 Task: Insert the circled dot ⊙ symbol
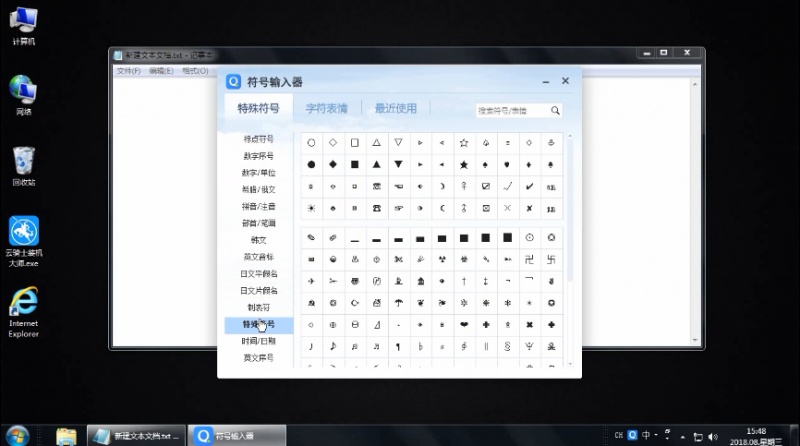[x=530, y=237]
